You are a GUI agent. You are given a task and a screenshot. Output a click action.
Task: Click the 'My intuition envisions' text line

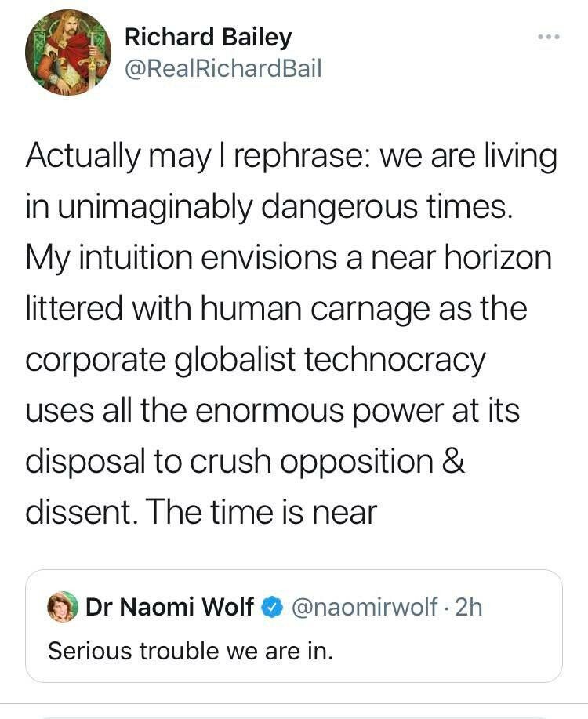coord(288,259)
